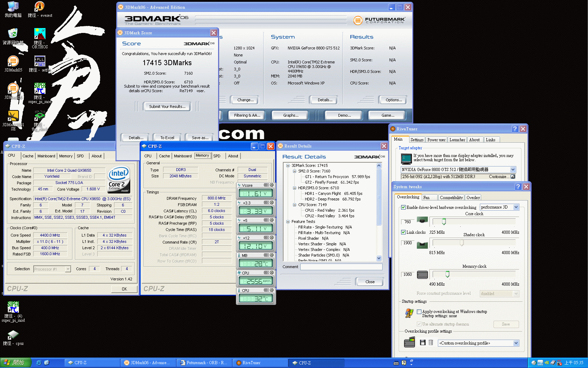Click Save as button in 3DMark Score
588x368 pixels.
click(200, 138)
